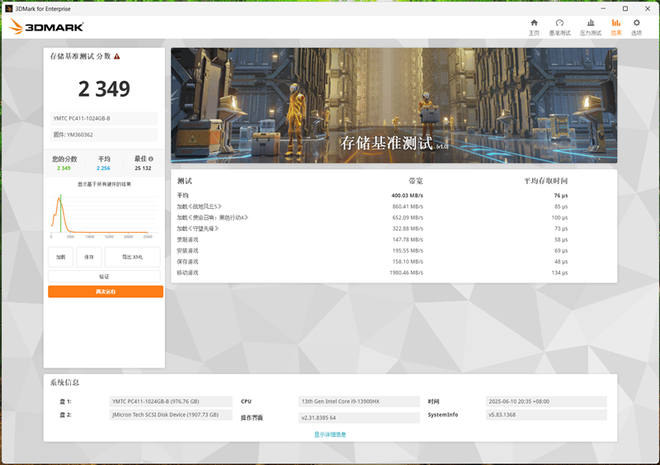Click the 加载 load button

point(61,257)
